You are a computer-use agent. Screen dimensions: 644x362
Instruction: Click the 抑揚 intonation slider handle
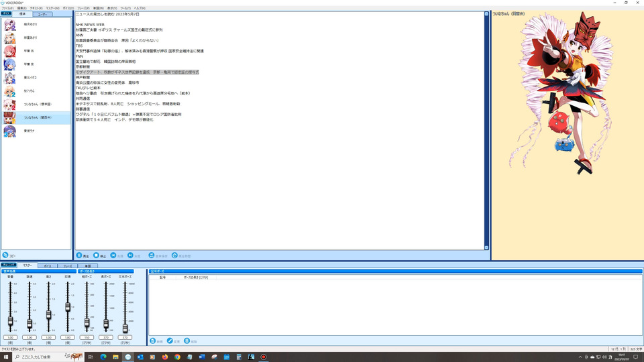tap(68, 307)
